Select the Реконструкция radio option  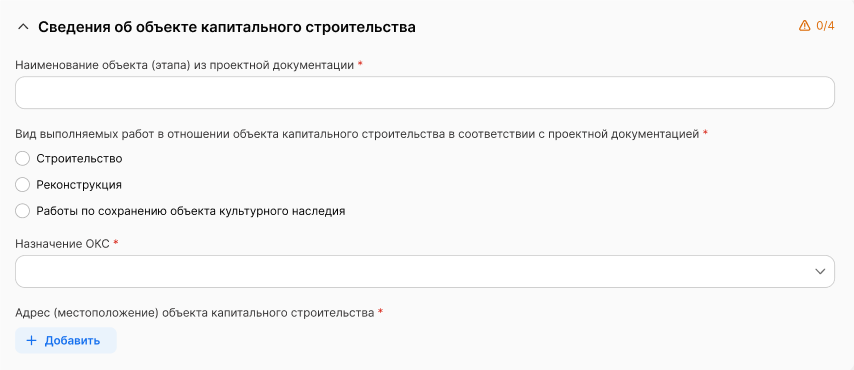pyautogui.click(x=22, y=185)
